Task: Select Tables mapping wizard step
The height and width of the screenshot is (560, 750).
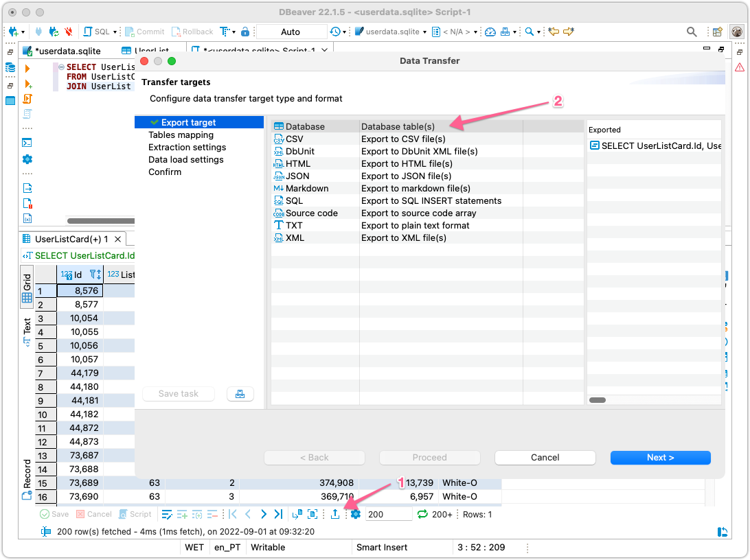Action: point(181,135)
